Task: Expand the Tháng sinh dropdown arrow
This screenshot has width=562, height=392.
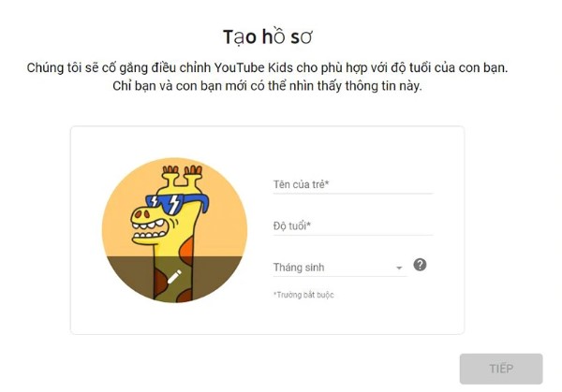Action: 399,268
